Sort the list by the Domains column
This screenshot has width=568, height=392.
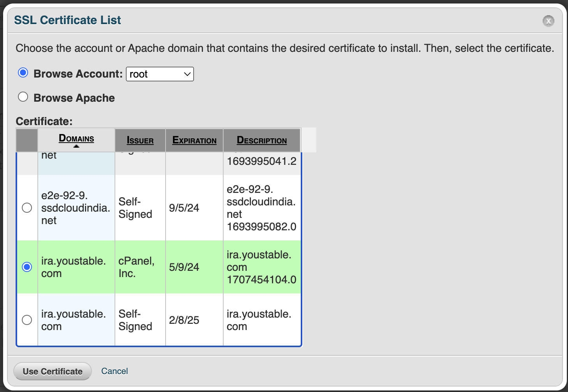76,138
